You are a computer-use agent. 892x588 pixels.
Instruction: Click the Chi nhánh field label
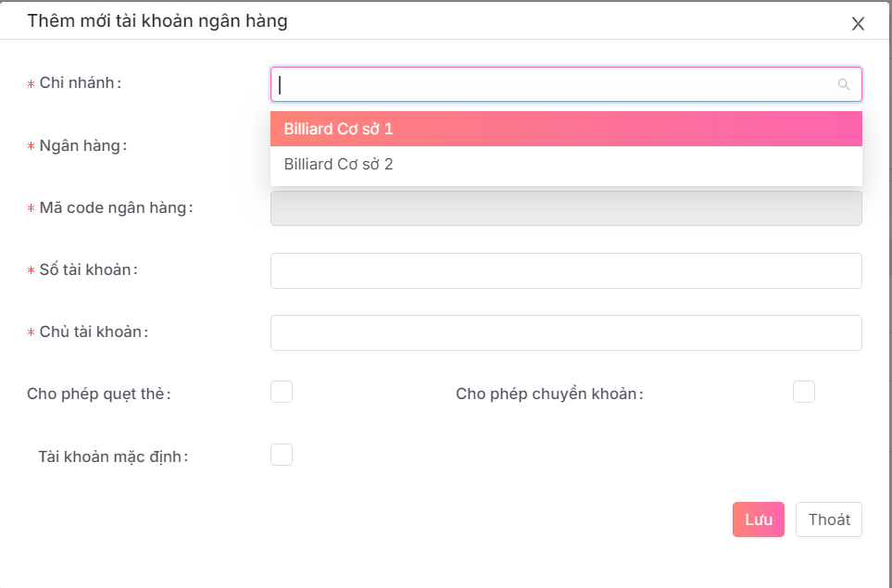(x=80, y=83)
